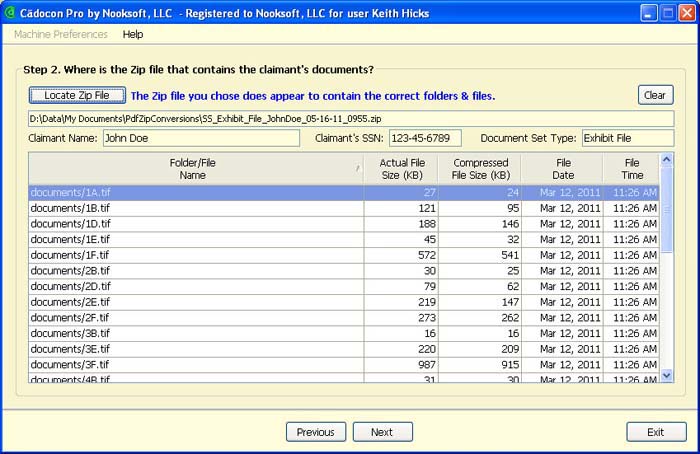
Task: Click the Document Set Type field
Action: [x=627, y=138]
